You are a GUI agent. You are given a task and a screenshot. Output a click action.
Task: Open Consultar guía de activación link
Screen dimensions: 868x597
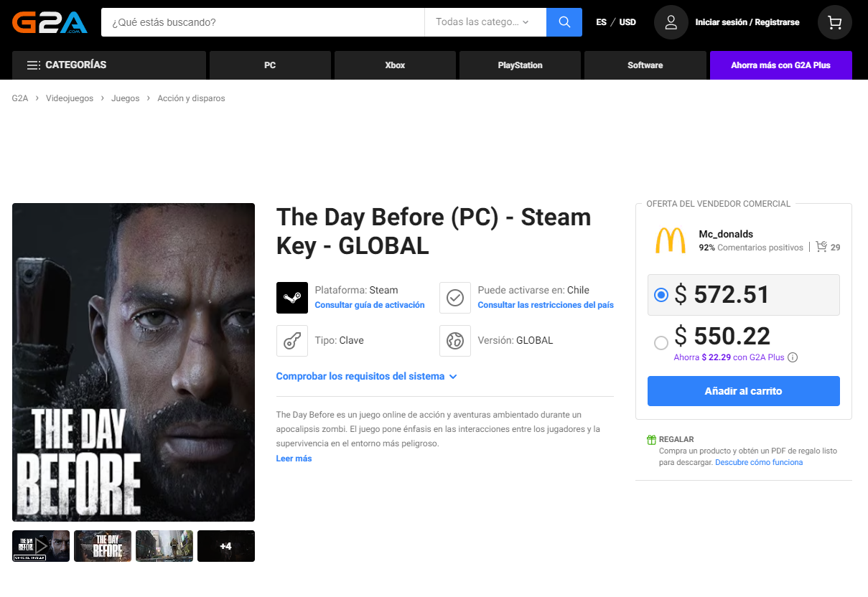pos(370,305)
